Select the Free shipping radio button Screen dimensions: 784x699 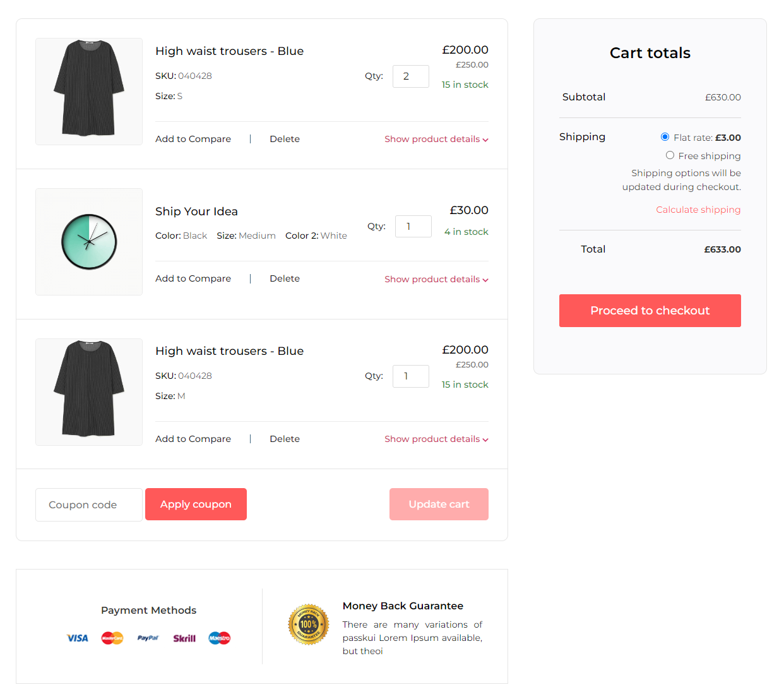point(670,155)
